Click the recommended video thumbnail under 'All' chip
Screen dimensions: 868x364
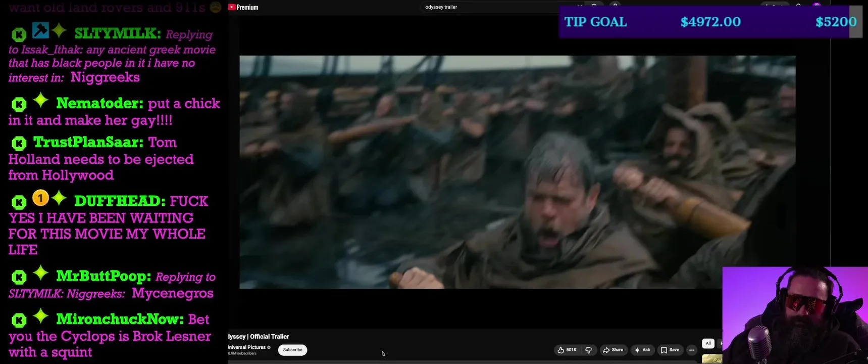[x=712, y=359]
